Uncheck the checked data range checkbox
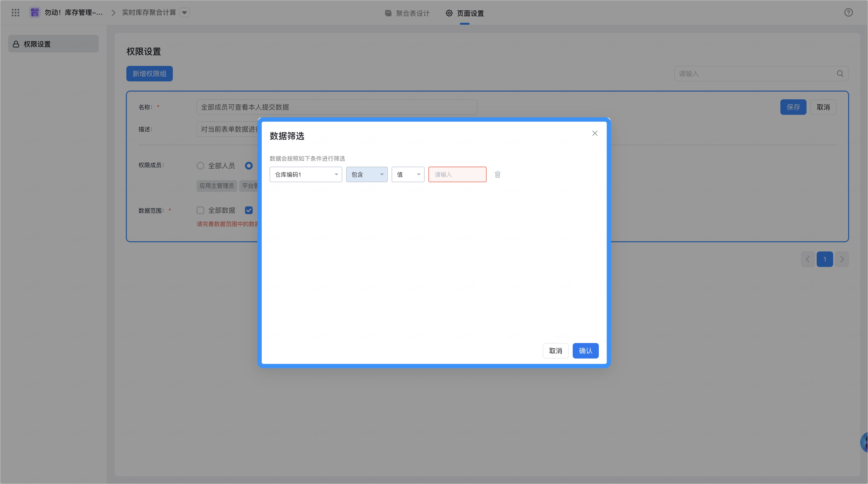The width and height of the screenshot is (868, 484). [249, 211]
